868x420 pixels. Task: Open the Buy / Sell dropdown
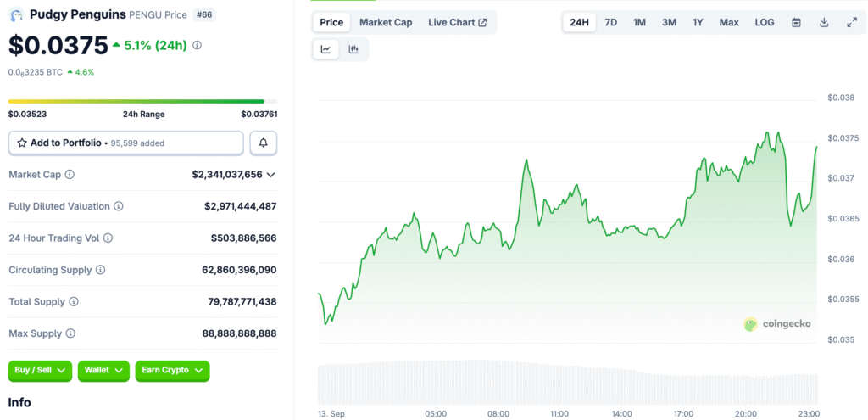pyautogui.click(x=40, y=370)
